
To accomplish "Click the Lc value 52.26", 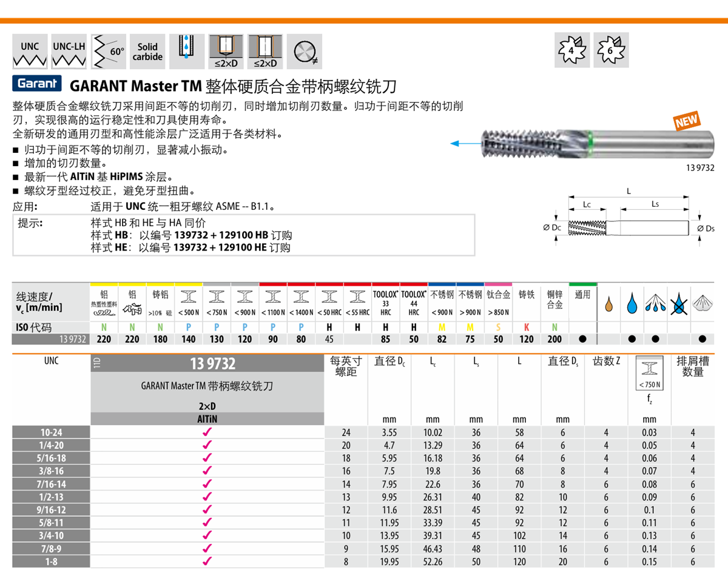I will point(433,562).
